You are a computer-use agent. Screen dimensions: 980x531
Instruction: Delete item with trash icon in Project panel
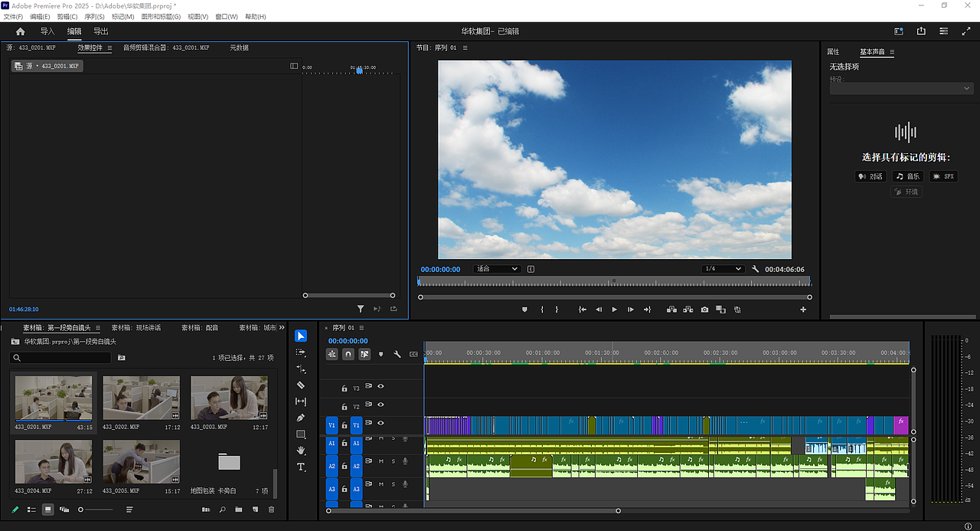(271, 510)
